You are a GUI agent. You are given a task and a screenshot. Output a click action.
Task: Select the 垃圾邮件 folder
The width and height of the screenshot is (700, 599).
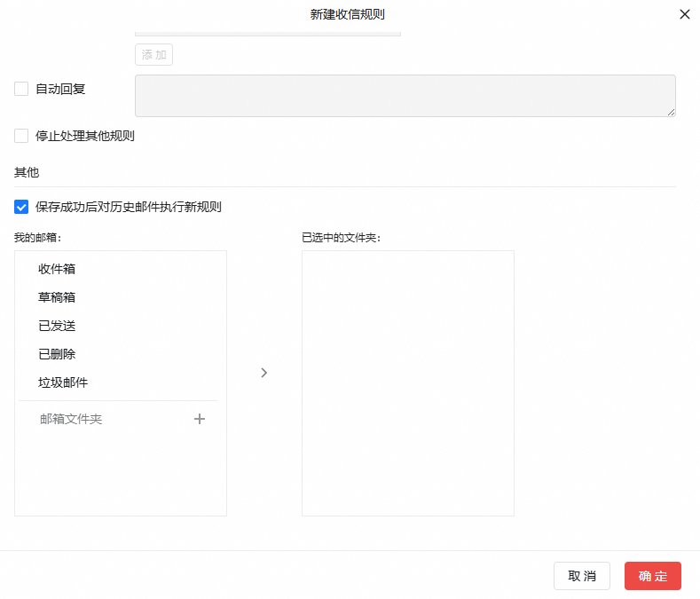click(63, 382)
